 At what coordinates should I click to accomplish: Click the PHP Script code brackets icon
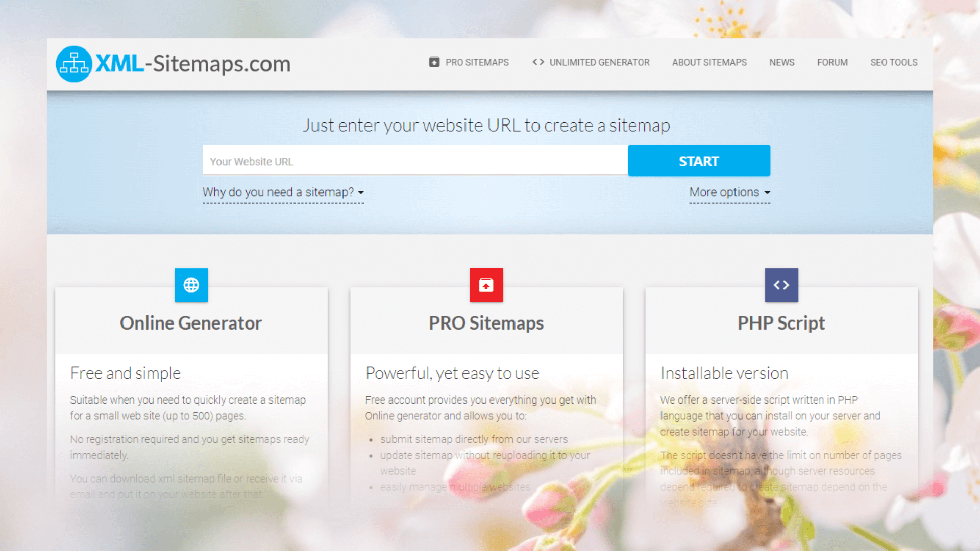click(781, 285)
